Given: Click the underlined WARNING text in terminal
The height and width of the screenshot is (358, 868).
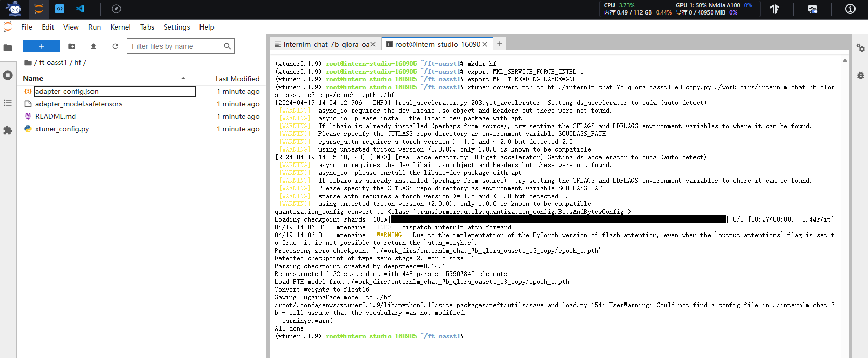Looking at the screenshot, I should pyautogui.click(x=389, y=235).
